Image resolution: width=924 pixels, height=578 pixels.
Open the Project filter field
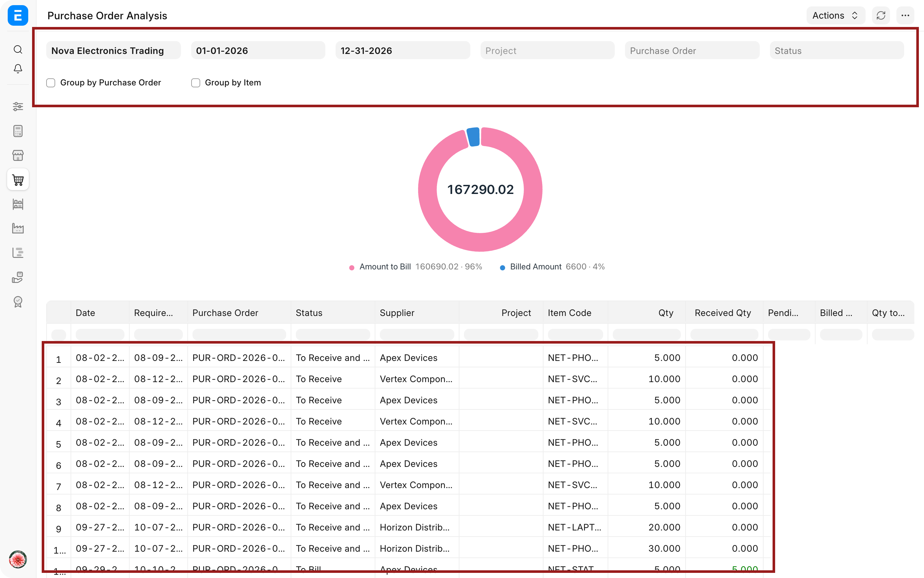[547, 50]
